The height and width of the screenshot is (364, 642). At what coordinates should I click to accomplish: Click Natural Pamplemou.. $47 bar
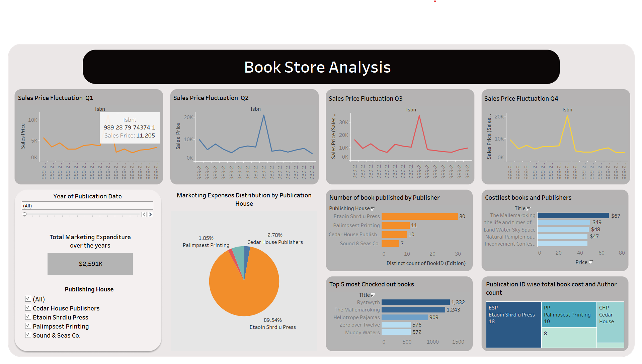562,237
